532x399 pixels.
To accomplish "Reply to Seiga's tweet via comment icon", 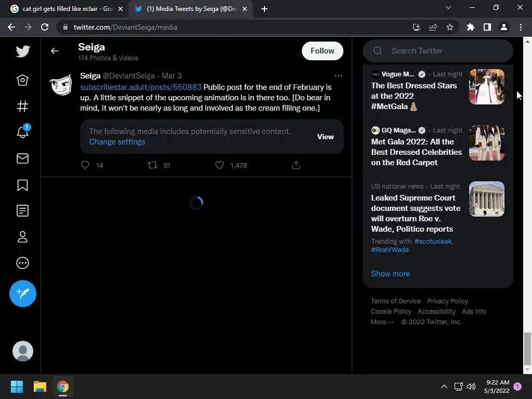I will [x=85, y=165].
